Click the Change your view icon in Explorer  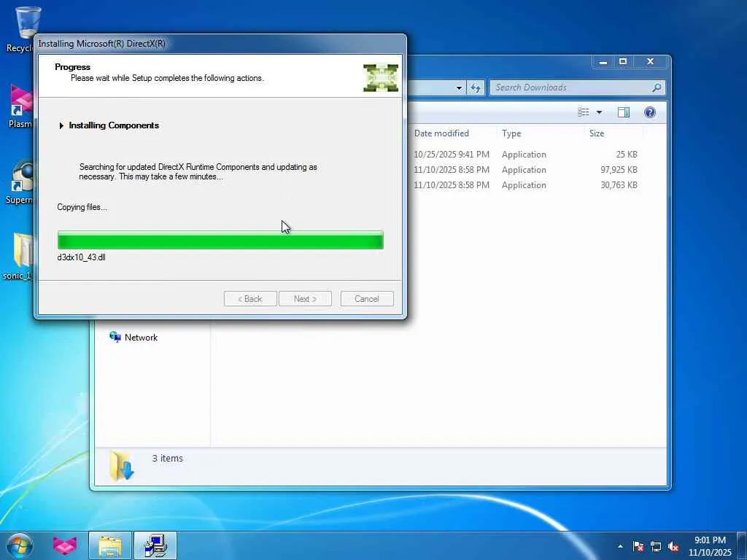[x=584, y=112]
